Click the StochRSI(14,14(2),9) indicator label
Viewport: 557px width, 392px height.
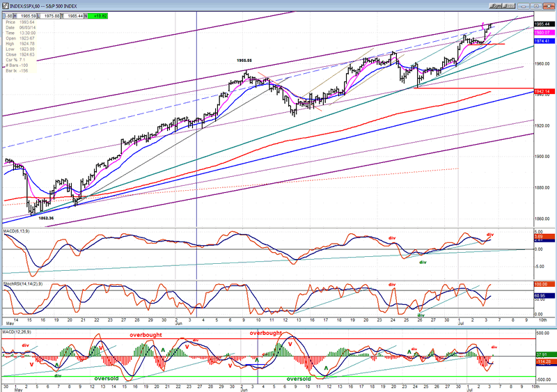point(23,283)
